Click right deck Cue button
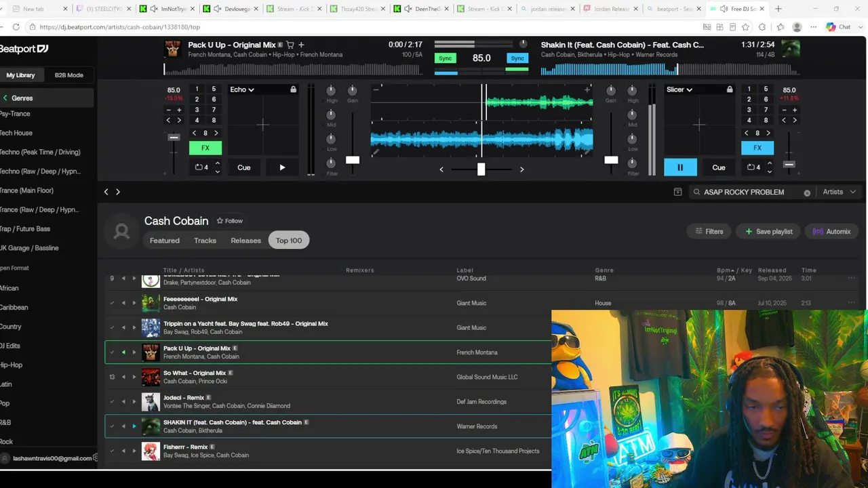Screen dimensions: 868x488 [719, 167]
